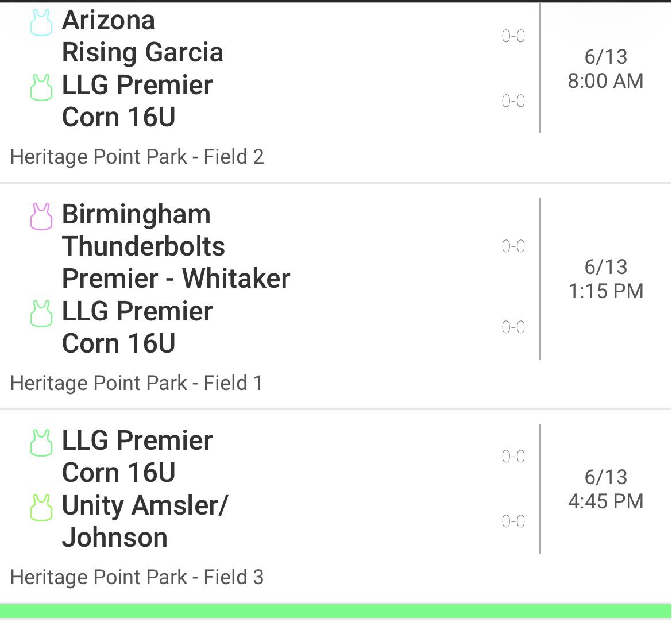Open Heritage Point Park - Field 1 location
The height and width of the screenshot is (622, 672).
pos(136,383)
